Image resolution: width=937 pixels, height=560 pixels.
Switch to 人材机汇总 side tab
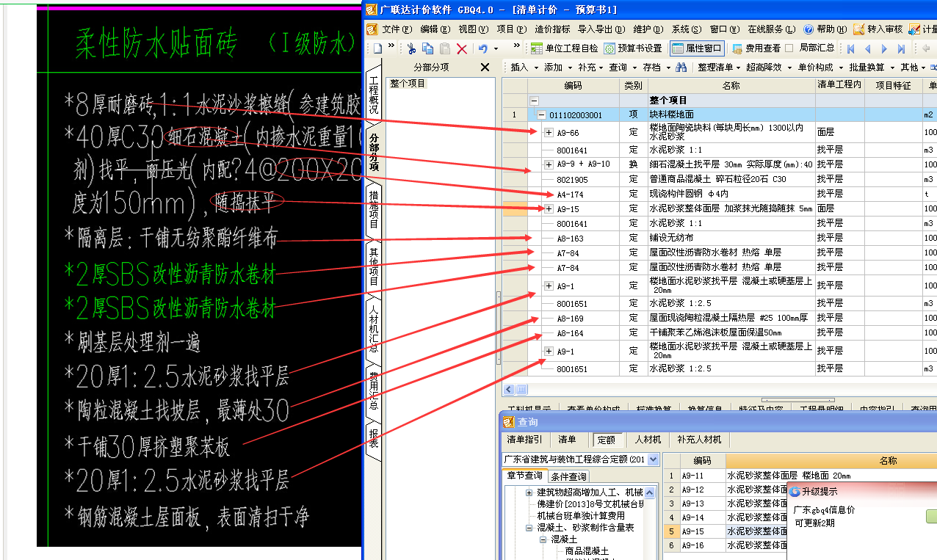[374, 329]
